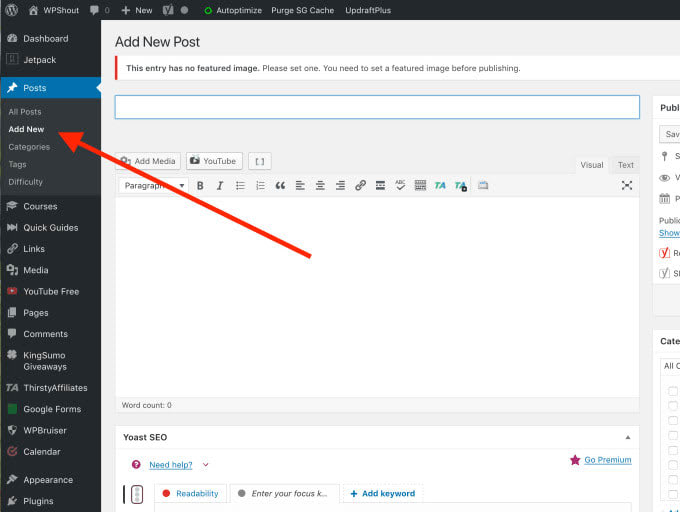
Task: Toggle spellcheck ABC icon
Action: point(400,186)
